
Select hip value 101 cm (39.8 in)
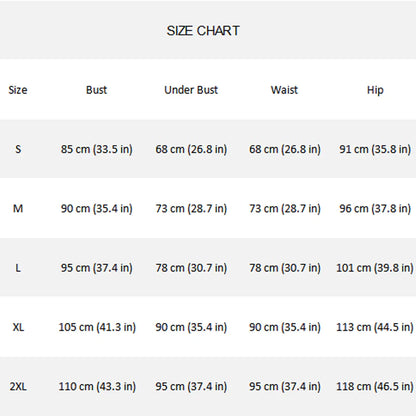coord(375,268)
